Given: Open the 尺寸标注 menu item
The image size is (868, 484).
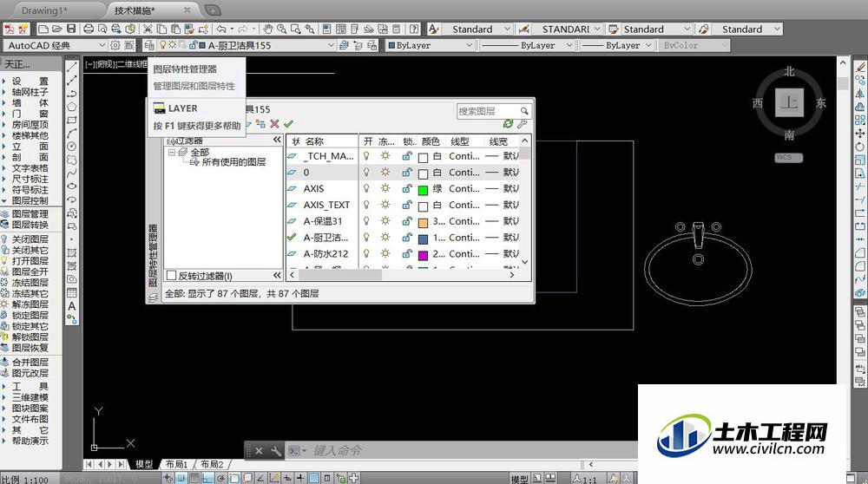Looking at the screenshot, I should pos(30,179).
